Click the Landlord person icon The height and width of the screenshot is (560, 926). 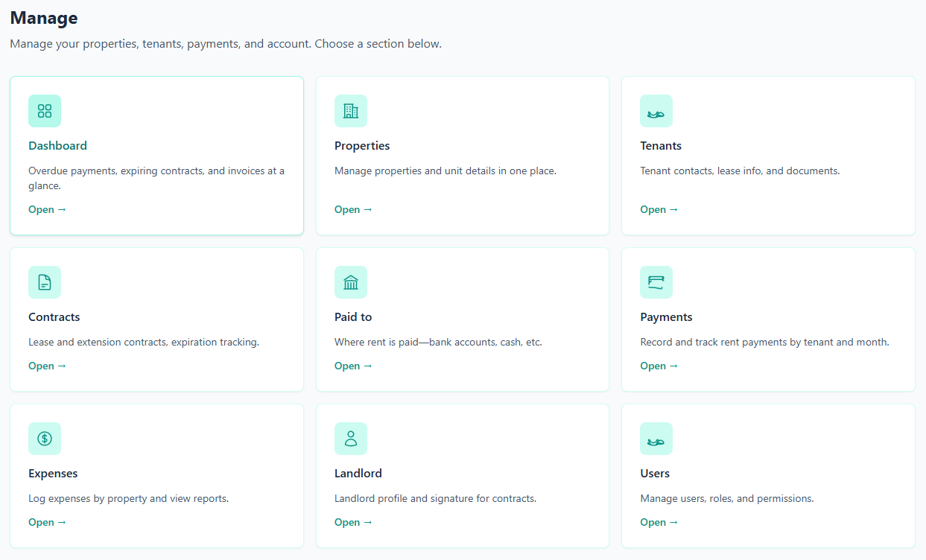coord(350,439)
